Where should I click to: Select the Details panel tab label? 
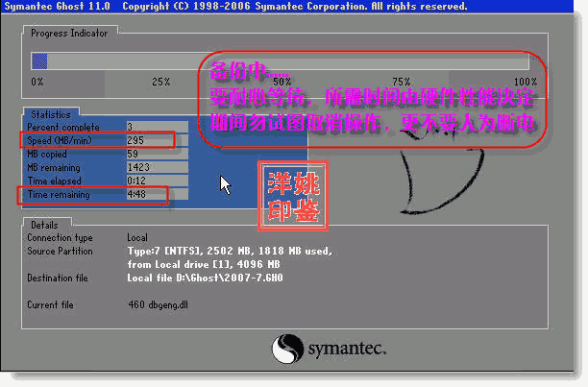pos(44,225)
